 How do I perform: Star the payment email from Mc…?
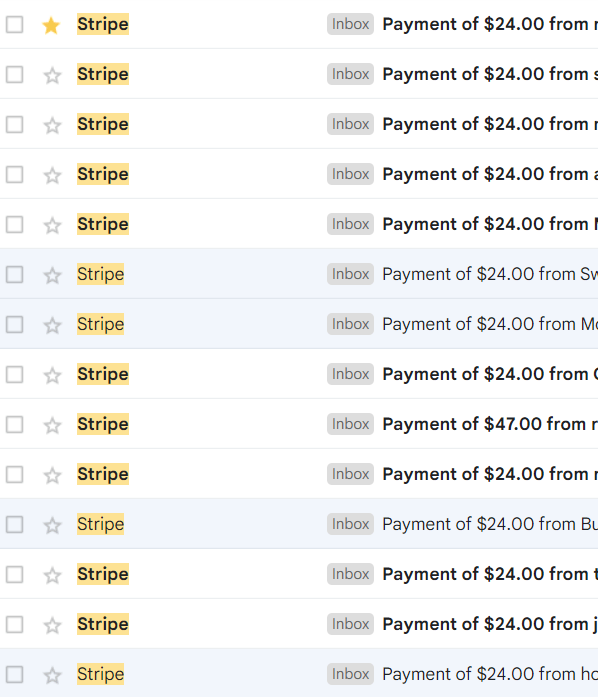click(52, 325)
